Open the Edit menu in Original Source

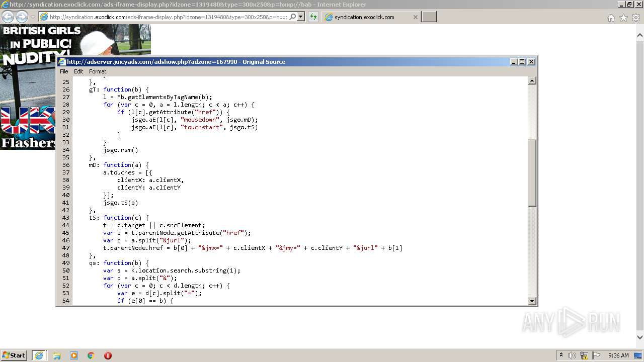78,71
